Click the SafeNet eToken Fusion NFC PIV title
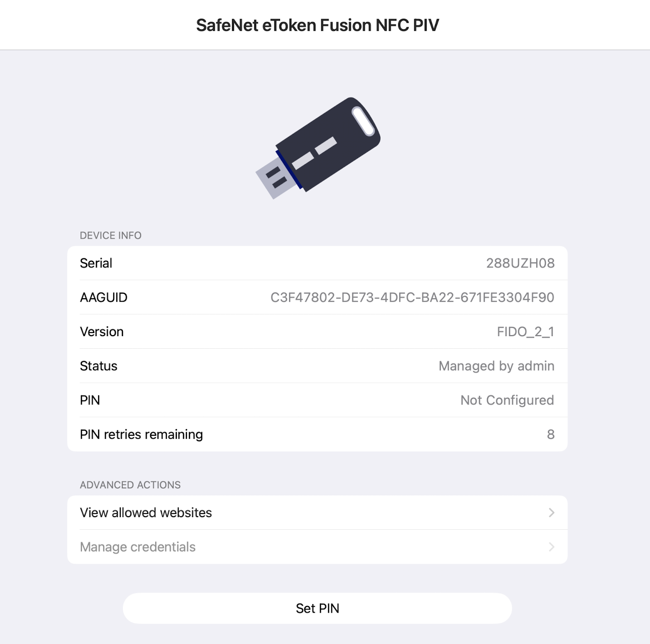Viewport: 650px width, 644px height. coord(317,25)
